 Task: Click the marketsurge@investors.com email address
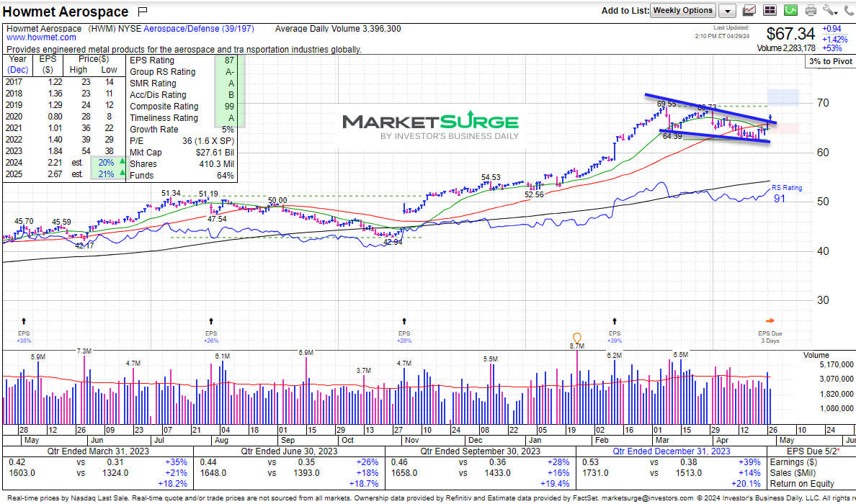pyautogui.click(x=648, y=498)
